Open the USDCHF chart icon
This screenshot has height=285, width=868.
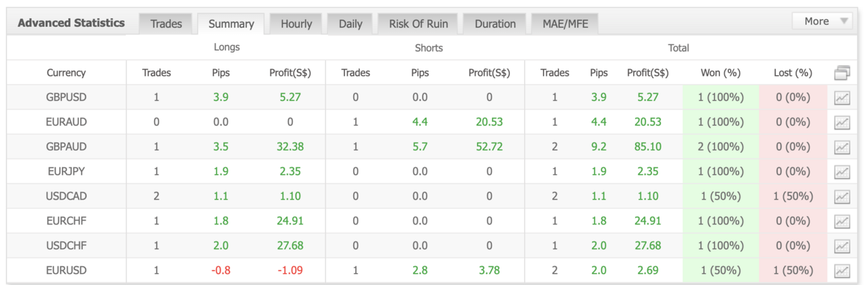842,246
